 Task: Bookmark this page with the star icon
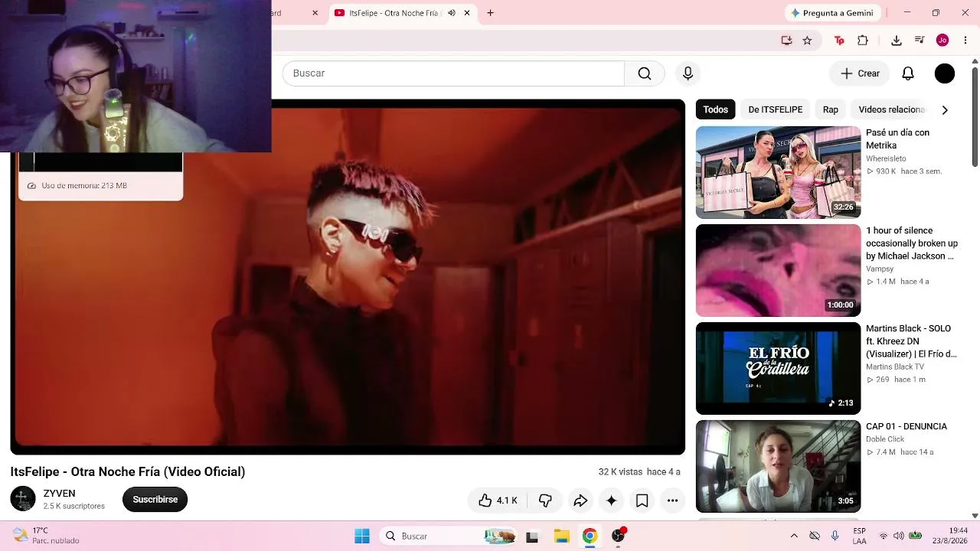point(807,41)
